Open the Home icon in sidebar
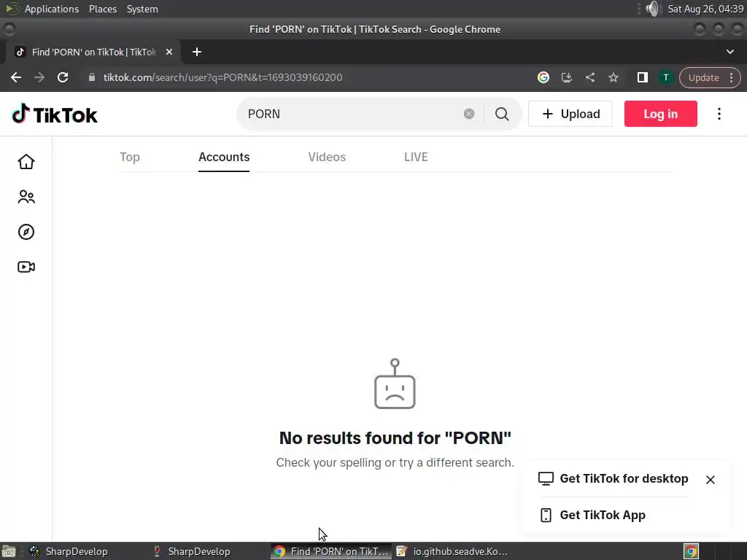Image resolution: width=747 pixels, height=560 pixels. pyautogui.click(x=26, y=162)
